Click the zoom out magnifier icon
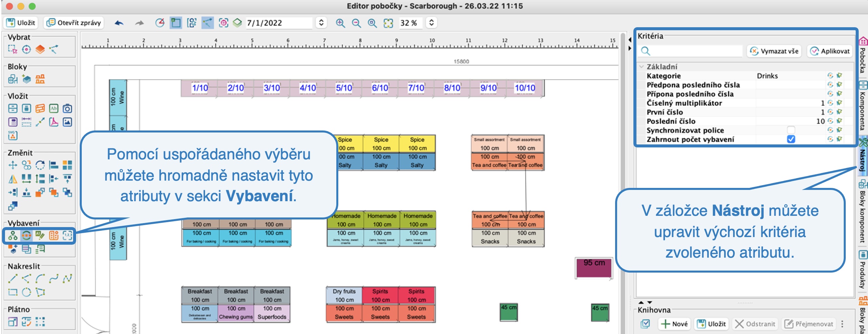This screenshot has width=868, height=334. (356, 23)
